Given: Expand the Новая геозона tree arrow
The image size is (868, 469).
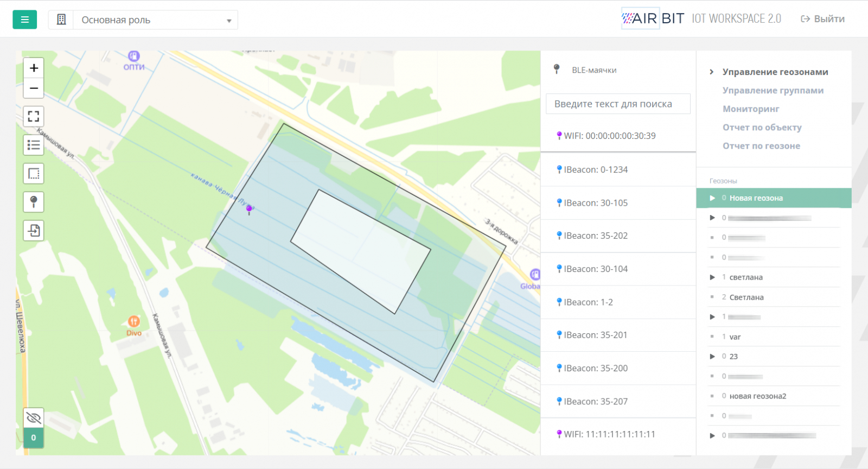Looking at the screenshot, I should [712, 198].
